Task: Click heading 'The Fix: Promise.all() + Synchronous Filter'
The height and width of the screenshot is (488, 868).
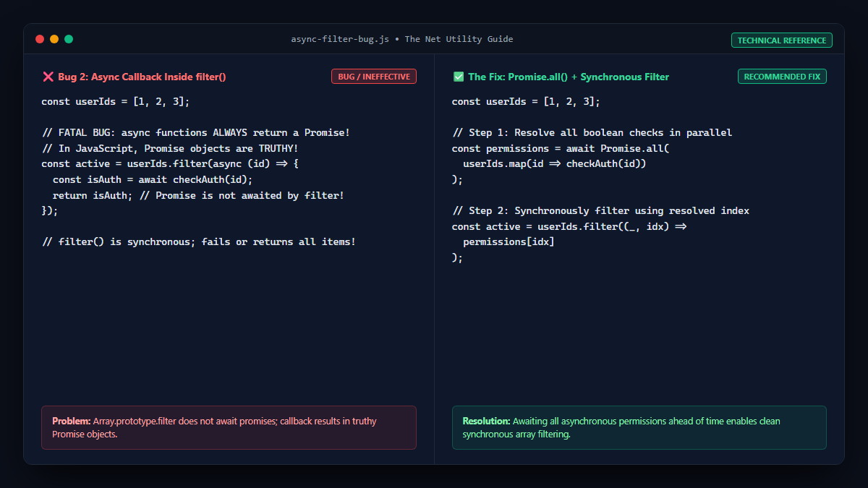Action: click(x=569, y=77)
